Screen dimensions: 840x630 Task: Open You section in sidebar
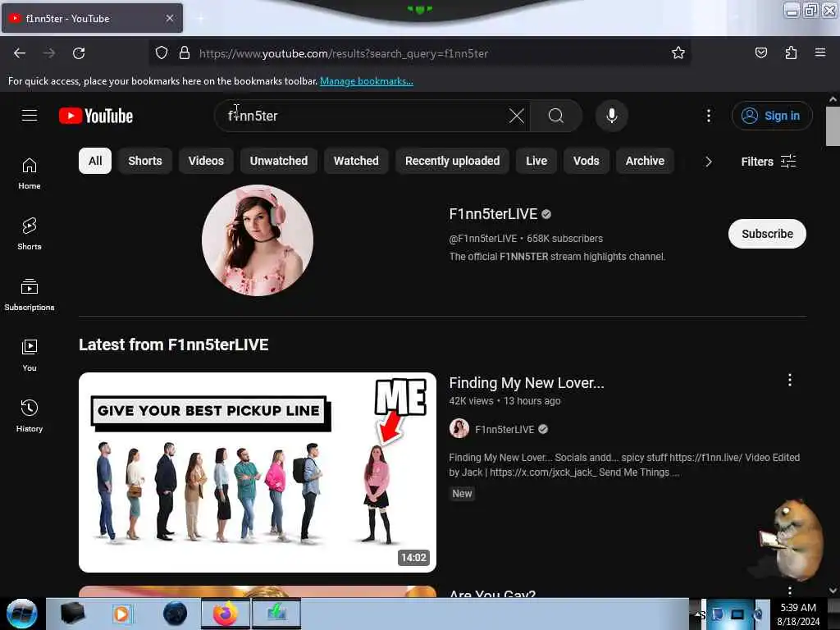click(30, 355)
